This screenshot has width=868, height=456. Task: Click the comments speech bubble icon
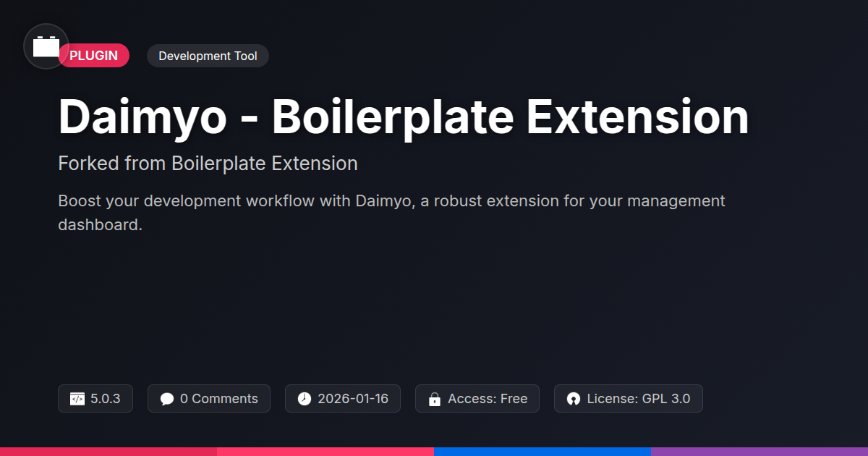coord(167,399)
